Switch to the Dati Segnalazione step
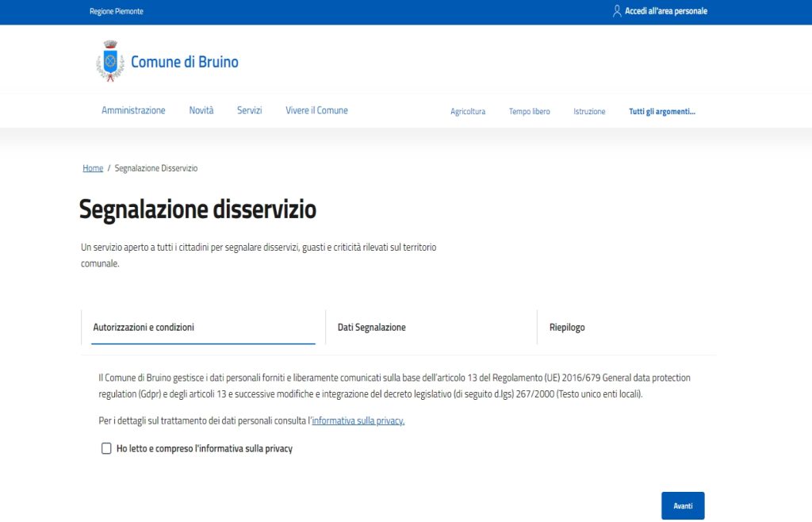 (371, 327)
